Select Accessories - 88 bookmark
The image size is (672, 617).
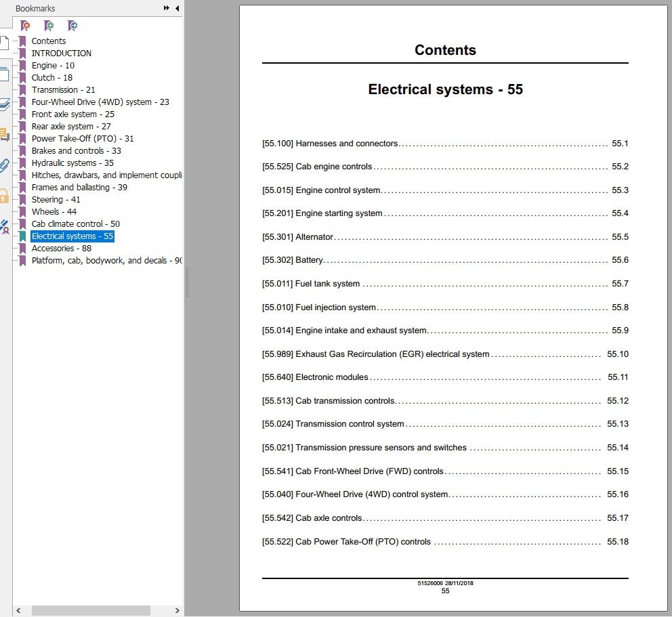[x=61, y=249]
